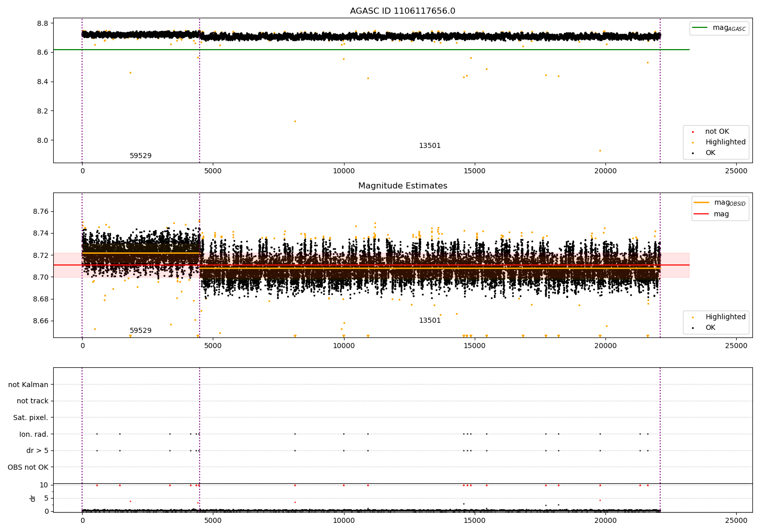This screenshot has width=760, height=532.
Task: Click the 'not track' row label
Action: coord(32,401)
